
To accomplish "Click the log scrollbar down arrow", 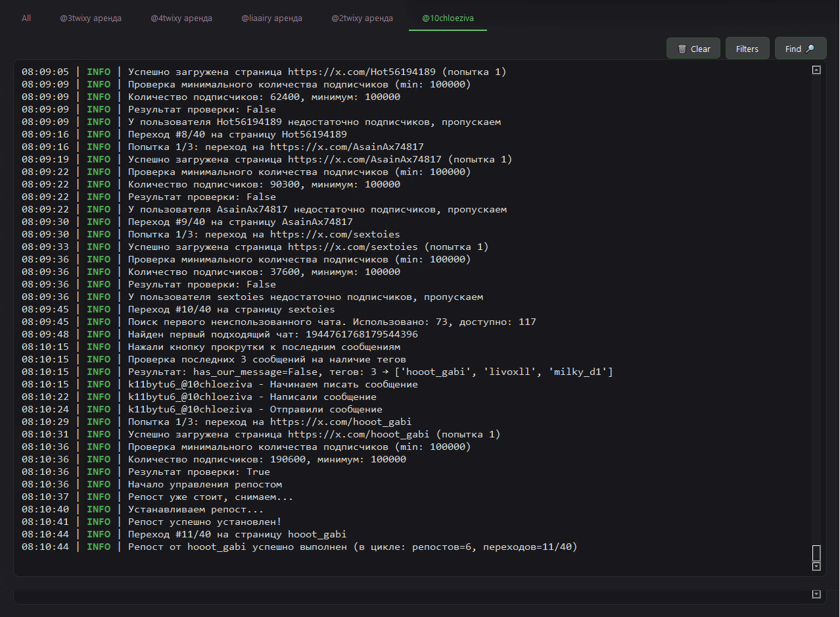I will coord(816,566).
